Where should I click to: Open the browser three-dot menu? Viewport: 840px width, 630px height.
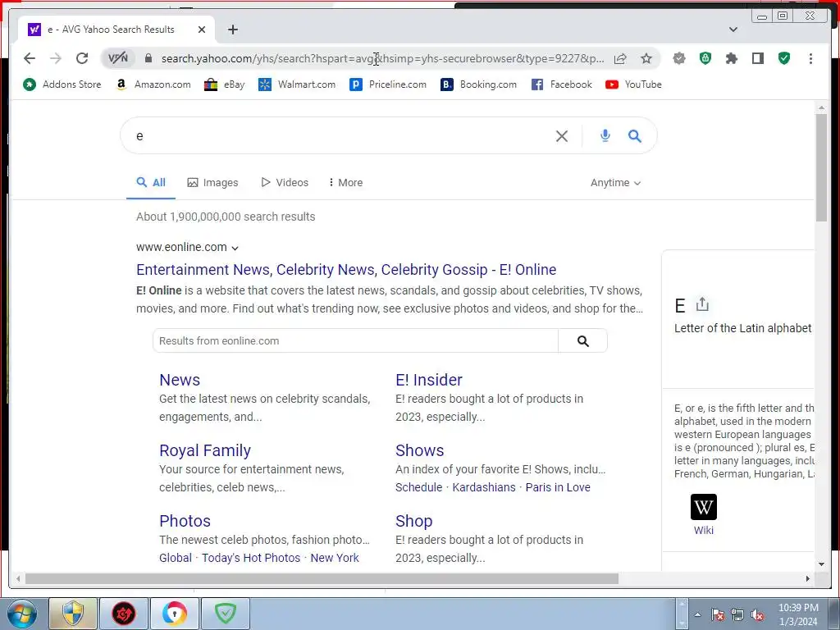point(810,58)
